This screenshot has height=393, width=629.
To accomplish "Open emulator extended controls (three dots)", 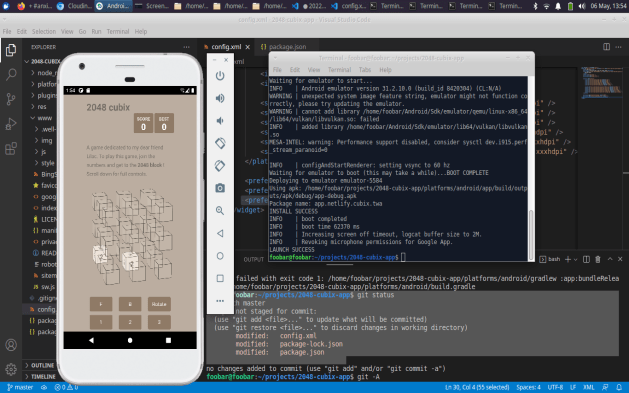I will pyautogui.click(x=220, y=300).
